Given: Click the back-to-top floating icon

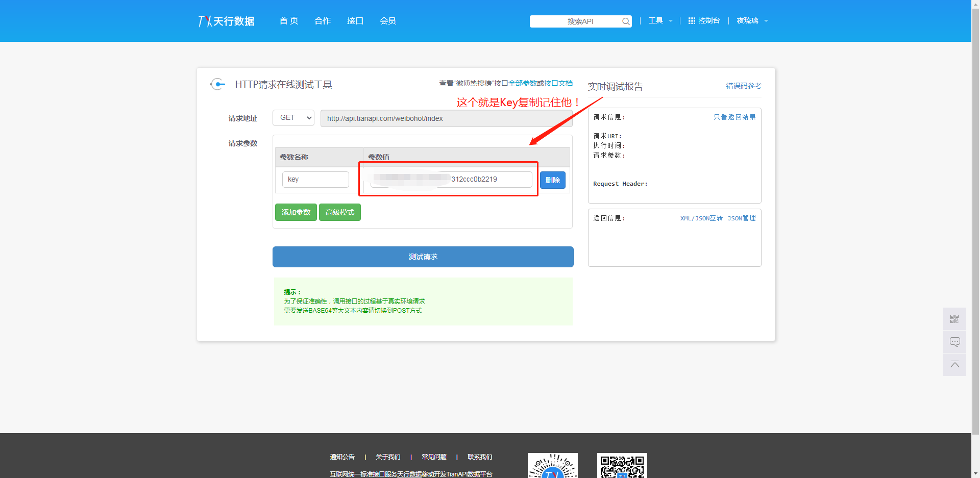Looking at the screenshot, I should click(954, 365).
